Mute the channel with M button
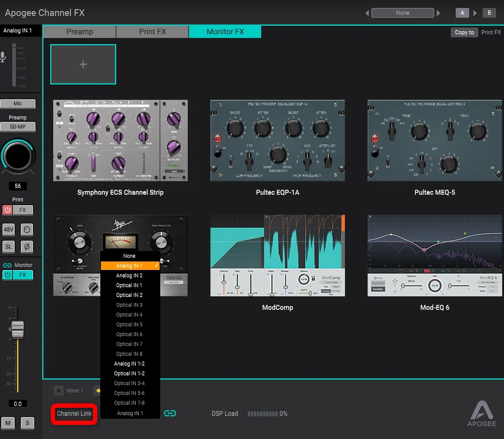This screenshot has height=439, width=504. tap(8, 423)
